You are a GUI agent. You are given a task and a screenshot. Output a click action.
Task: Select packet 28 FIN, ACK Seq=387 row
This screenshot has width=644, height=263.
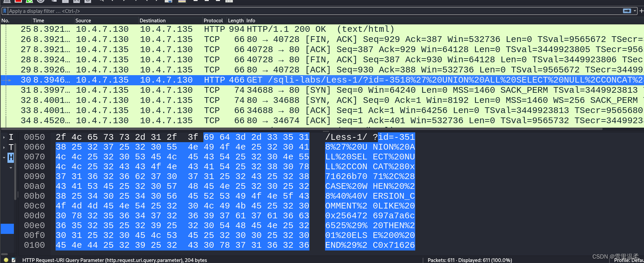322,60
